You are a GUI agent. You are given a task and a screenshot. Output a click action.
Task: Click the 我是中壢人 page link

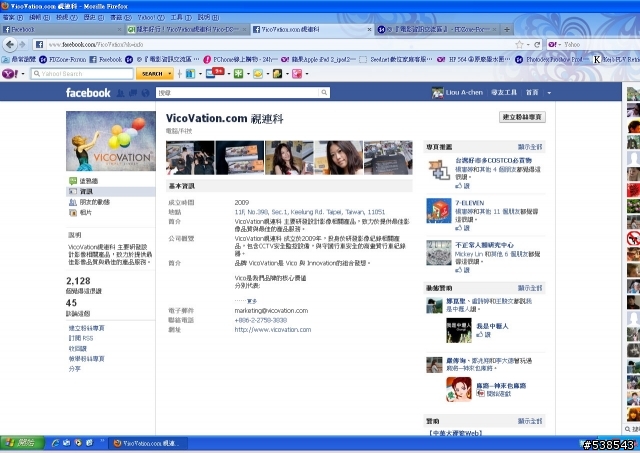492,326
